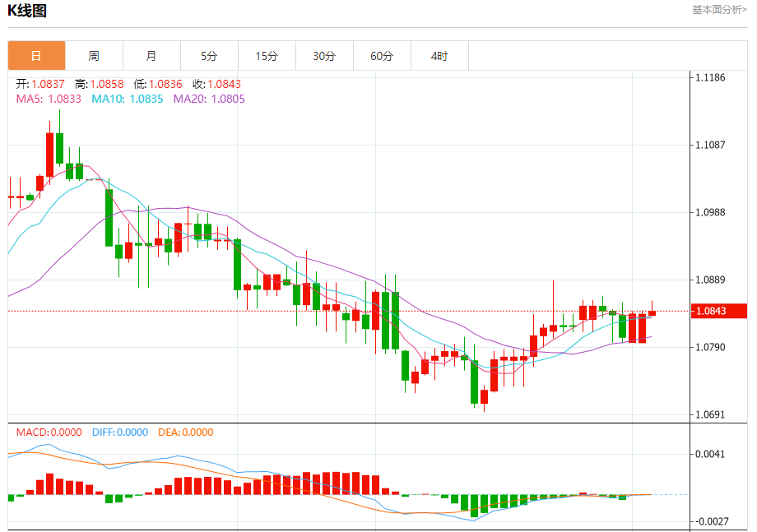The width and height of the screenshot is (757, 532).
Task: Click the MA10 legend label
Action: tap(128, 99)
